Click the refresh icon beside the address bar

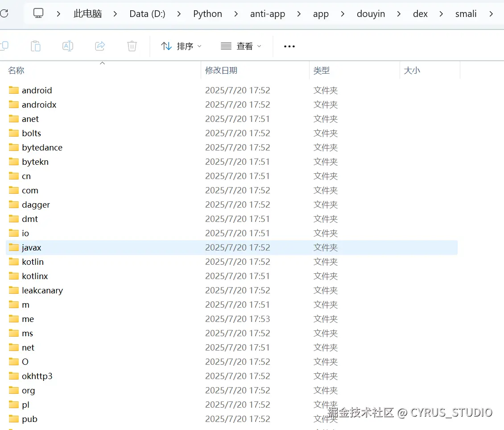[4, 13]
